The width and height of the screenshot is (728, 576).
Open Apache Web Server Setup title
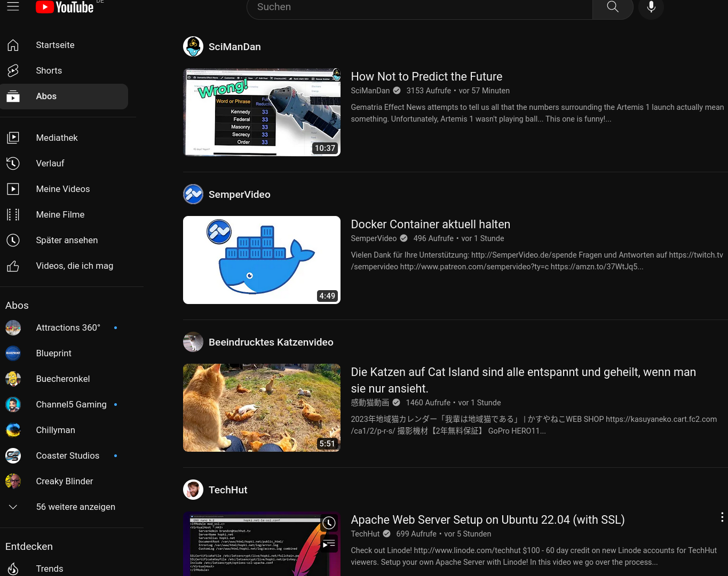coord(487,520)
